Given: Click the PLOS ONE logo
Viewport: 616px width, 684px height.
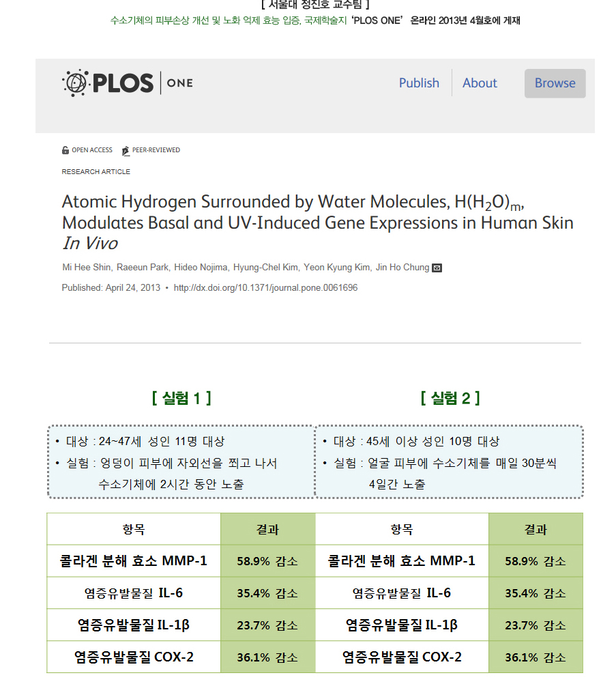Looking at the screenshot, I should tap(128, 83).
